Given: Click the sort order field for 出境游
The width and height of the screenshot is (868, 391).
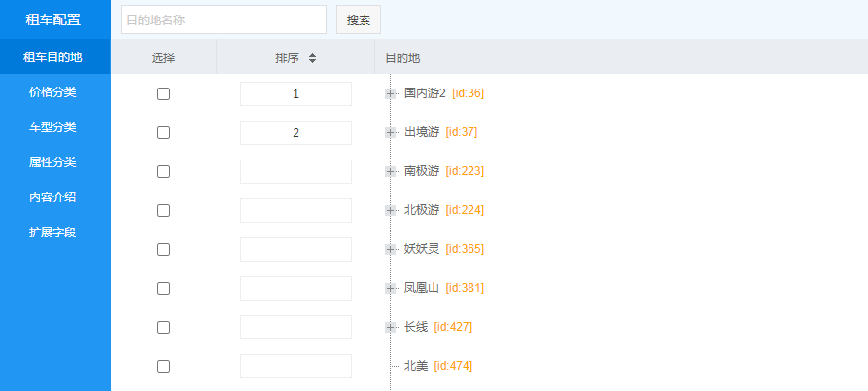Looking at the screenshot, I should click(295, 132).
